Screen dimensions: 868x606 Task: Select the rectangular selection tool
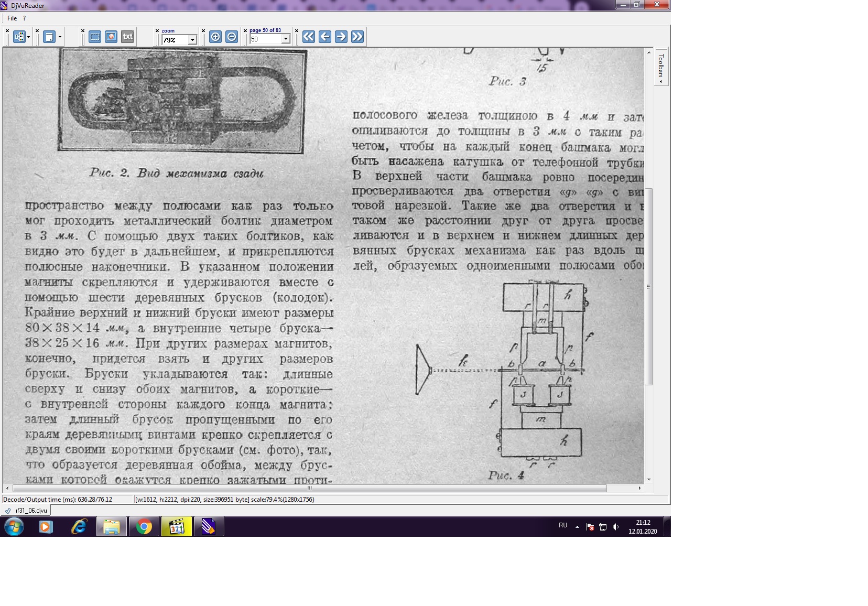tap(95, 37)
